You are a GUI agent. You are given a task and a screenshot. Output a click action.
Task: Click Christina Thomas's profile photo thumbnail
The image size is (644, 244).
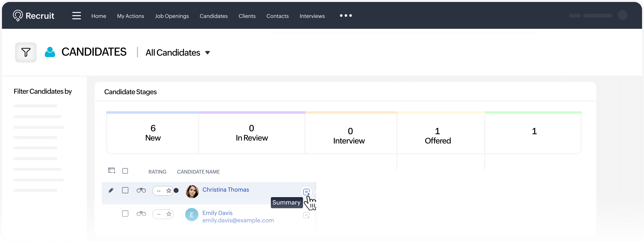(192, 191)
